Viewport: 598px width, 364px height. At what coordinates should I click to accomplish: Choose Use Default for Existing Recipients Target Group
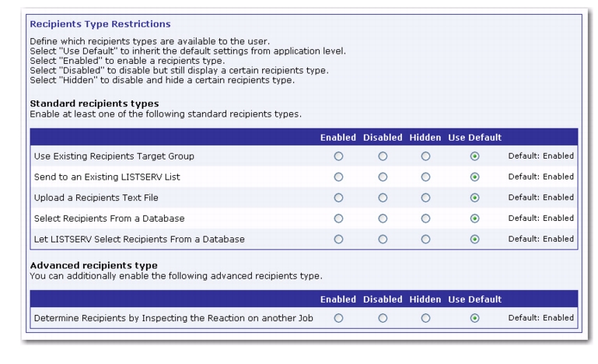[x=475, y=156]
